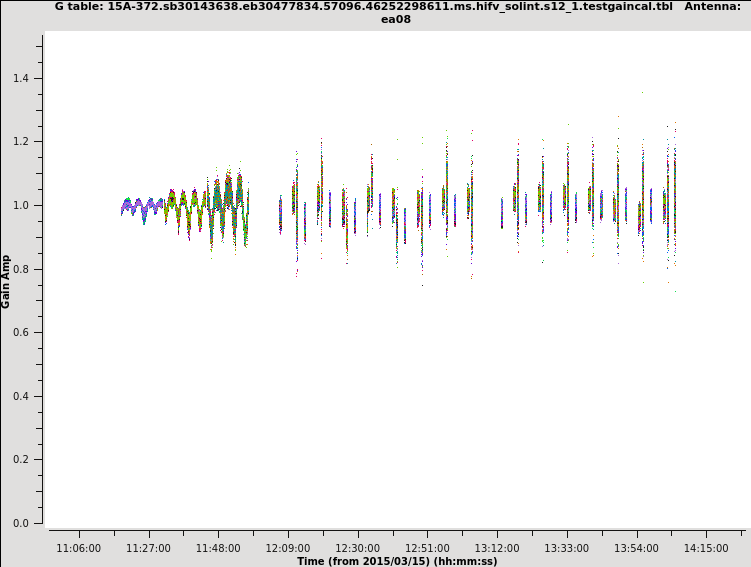Viewport: 751px width, 567px height.
Task: Select the 1.0 y-axis tick label
Action: point(20,206)
